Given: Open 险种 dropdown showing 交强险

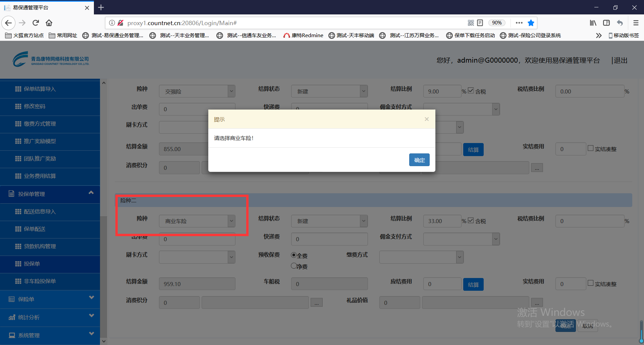Looking at the screenshot, I should tap(197, 91).
